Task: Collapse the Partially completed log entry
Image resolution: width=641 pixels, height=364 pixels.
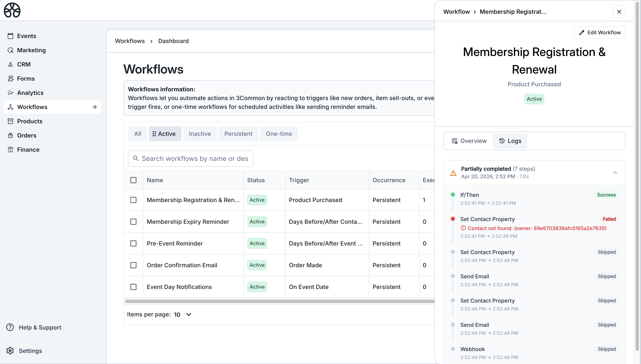Action: pos(615,173)
